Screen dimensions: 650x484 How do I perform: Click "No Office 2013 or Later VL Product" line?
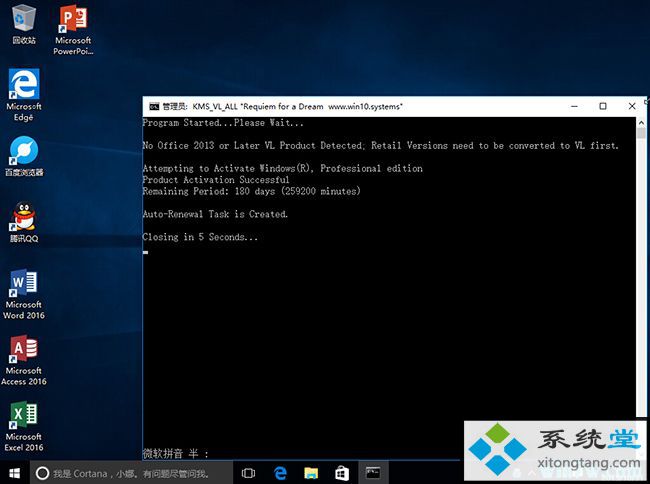[x=380, y=145]
